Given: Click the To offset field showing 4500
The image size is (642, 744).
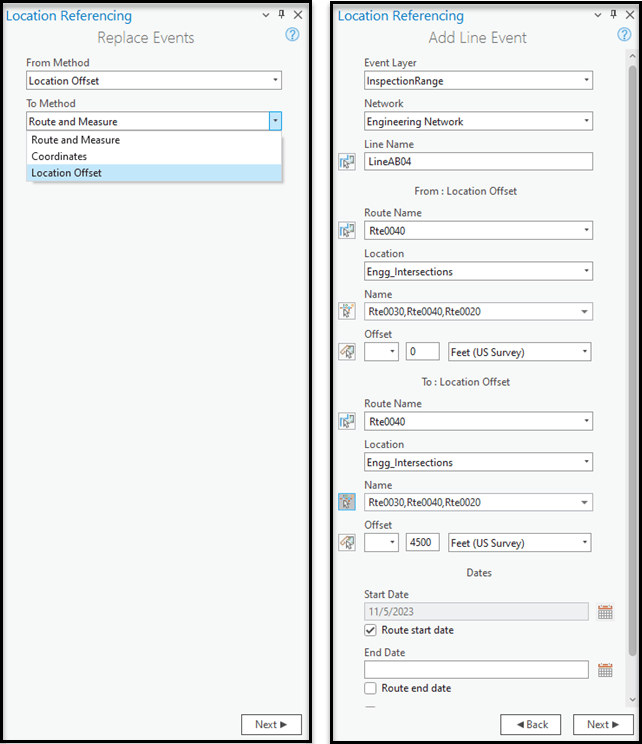Looking at the screenshot, I should pos(422,543).
